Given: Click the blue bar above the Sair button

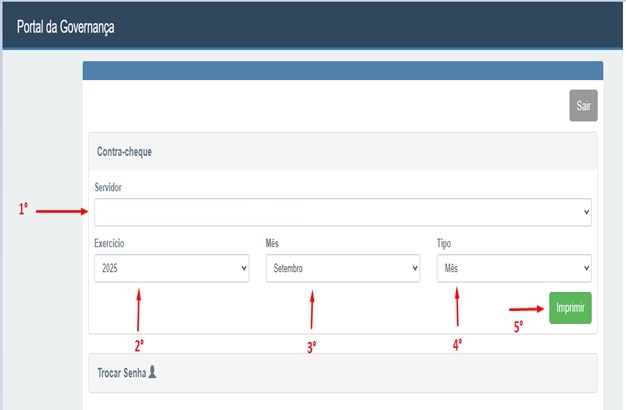Looking at the screenshot, I should pos(342,71).
